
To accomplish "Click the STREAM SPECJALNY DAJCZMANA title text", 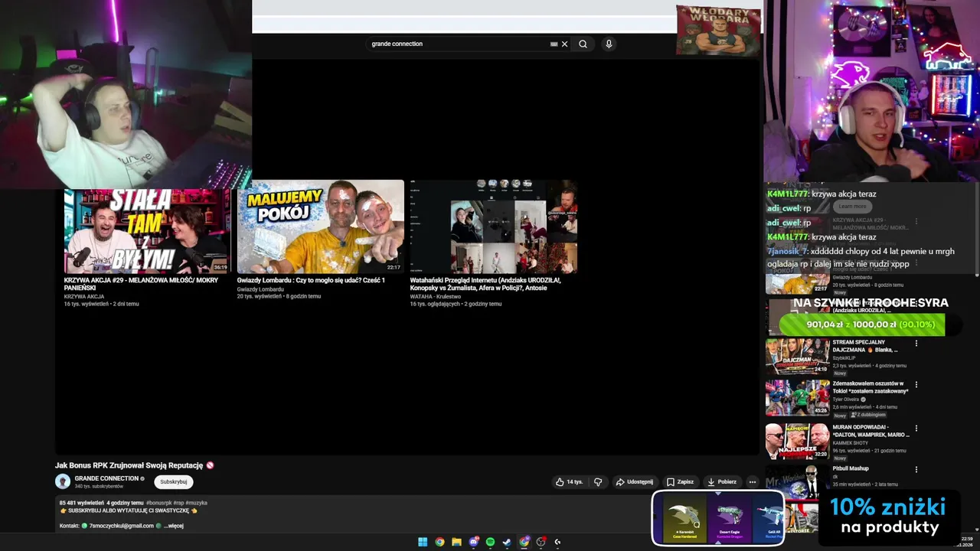I will tap(865, 346).
